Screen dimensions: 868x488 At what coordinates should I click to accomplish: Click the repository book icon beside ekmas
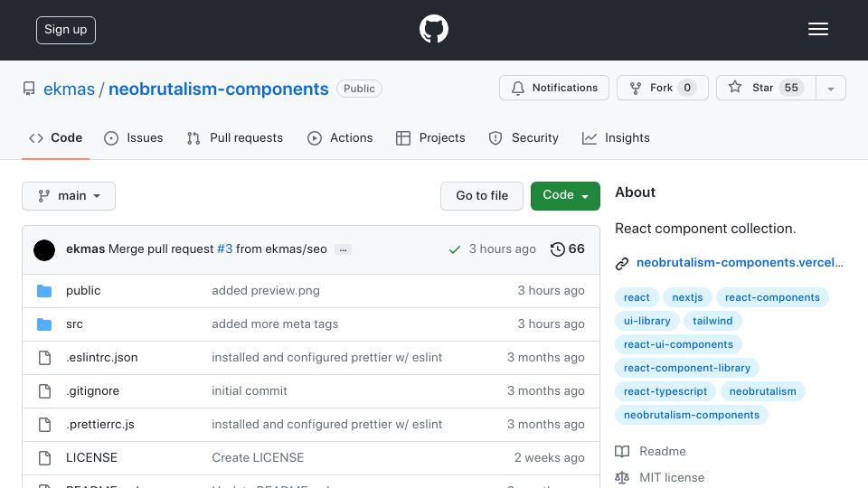(x=29, y=89)
